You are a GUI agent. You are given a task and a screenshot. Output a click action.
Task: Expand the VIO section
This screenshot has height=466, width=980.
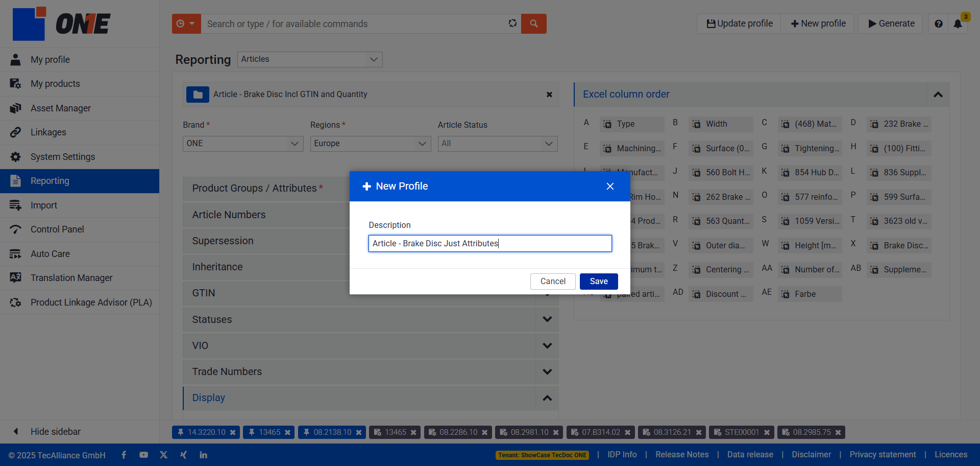[x=547, y=346]
